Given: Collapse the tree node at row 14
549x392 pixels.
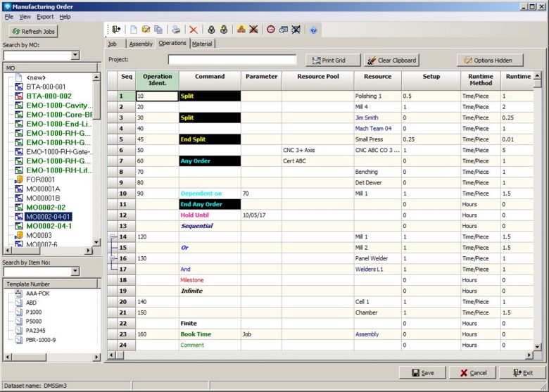Looking at the screenshot, I should pyautogui.click(x=113, y=237).
